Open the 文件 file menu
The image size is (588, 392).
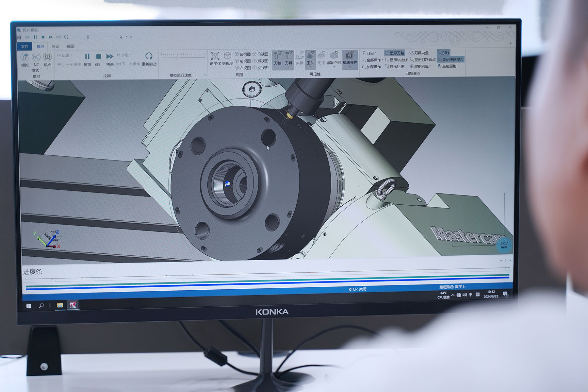[x=25, y=46]
